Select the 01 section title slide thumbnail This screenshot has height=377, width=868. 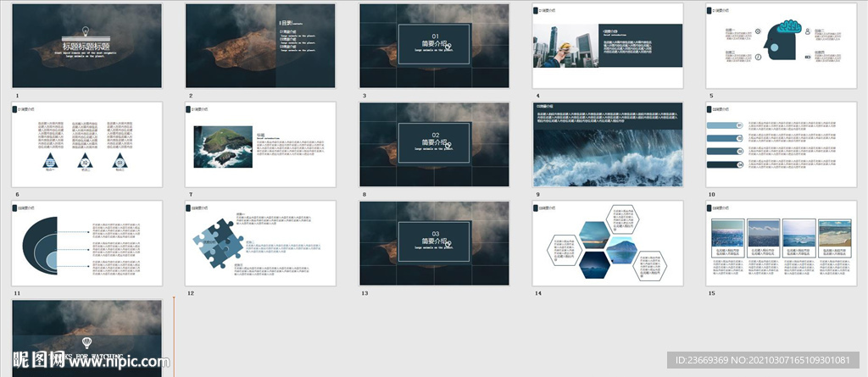434,46
